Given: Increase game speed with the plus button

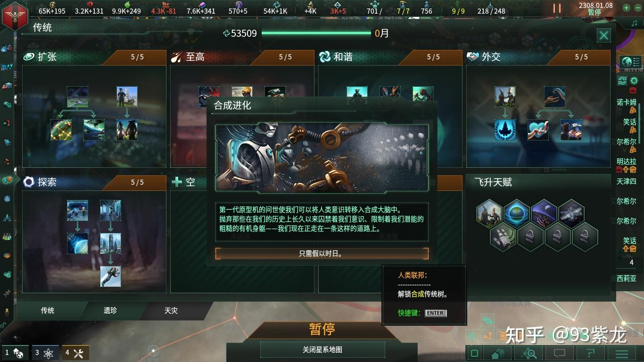Looking at the screenshot, I should point(626,8).
